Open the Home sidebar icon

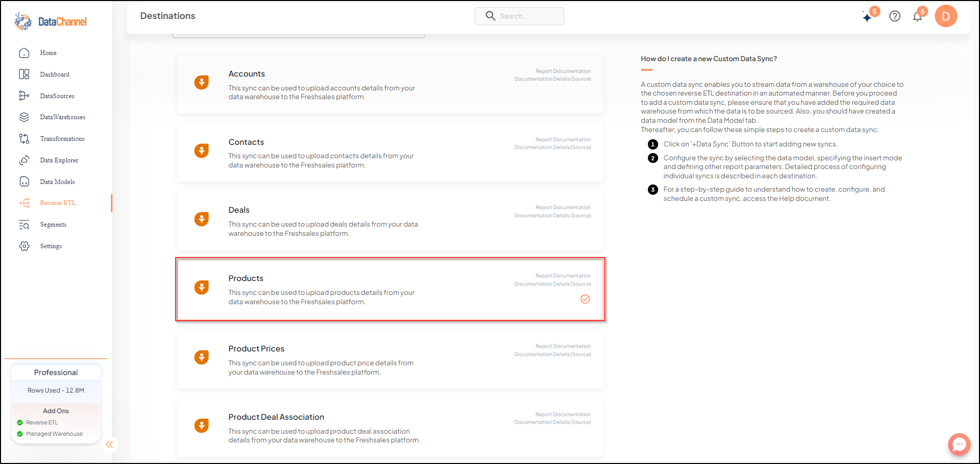click(24, 53)
